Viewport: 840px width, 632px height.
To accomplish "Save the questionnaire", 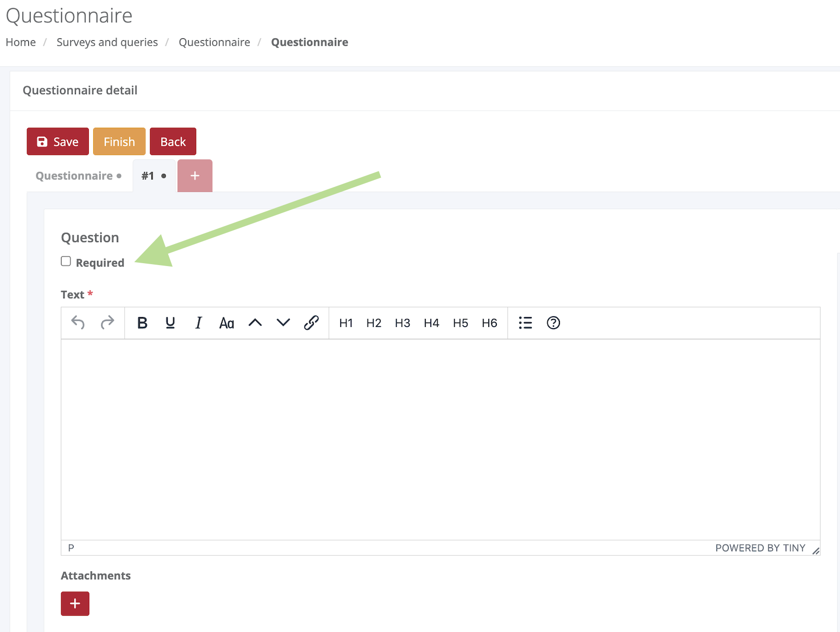I will coord(58,142).
